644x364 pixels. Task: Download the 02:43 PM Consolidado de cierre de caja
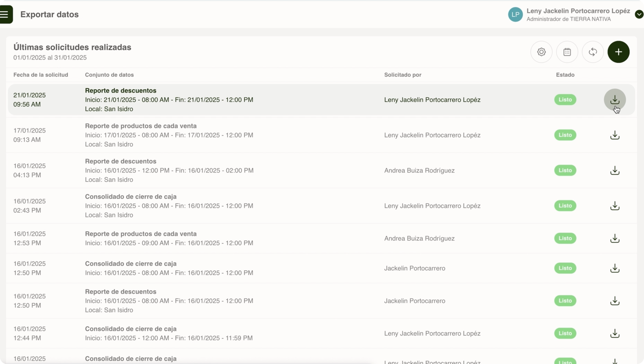coord(615,206)
